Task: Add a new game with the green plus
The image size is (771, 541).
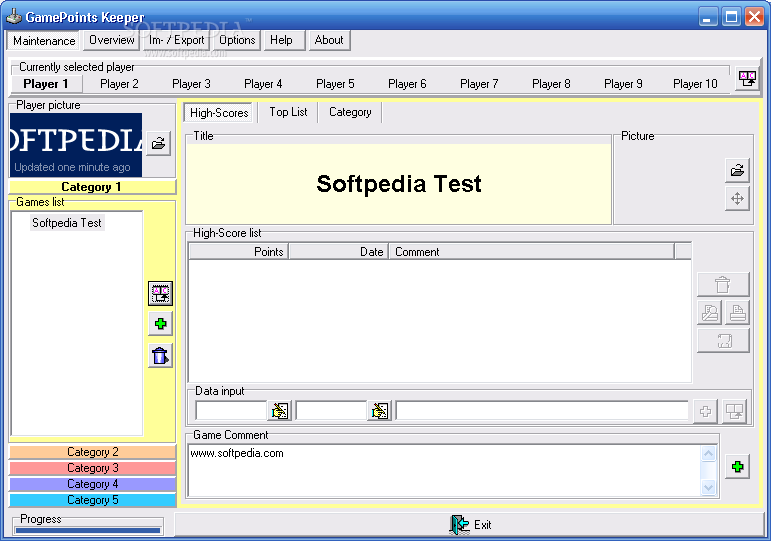Action: pyautogui.click(x=160, y=324)
